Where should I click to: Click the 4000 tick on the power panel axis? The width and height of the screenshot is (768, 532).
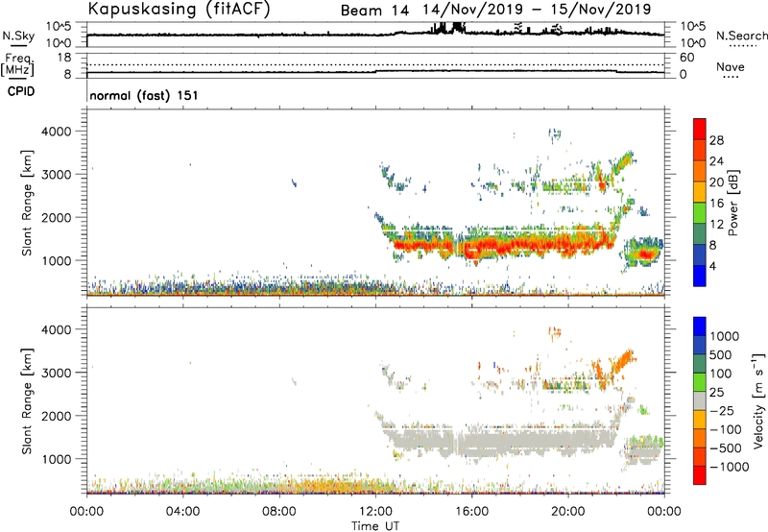[x=56, y=132]
